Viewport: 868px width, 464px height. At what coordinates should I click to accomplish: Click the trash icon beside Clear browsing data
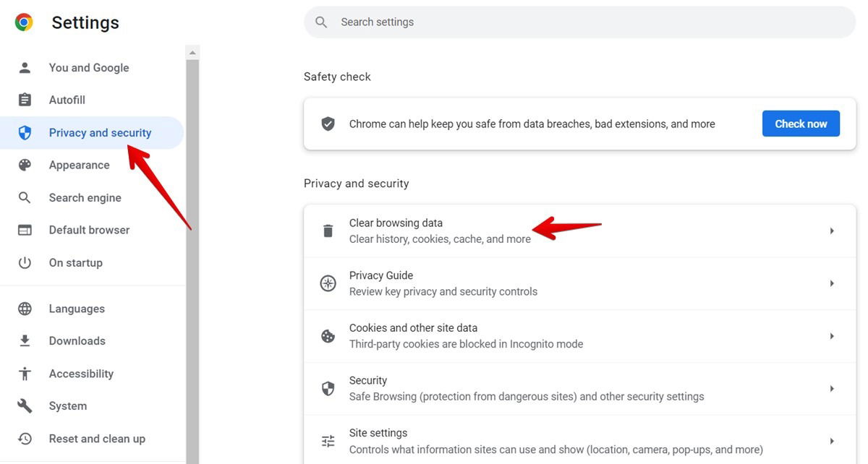pos(328,230)
